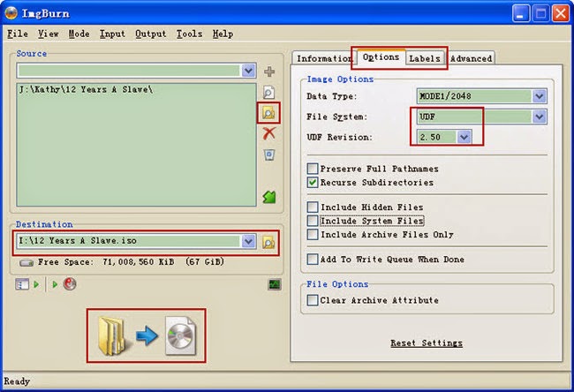Viewport: 574px width, 392px height.
Task: Open the Help menu
Action: point(223,34)
